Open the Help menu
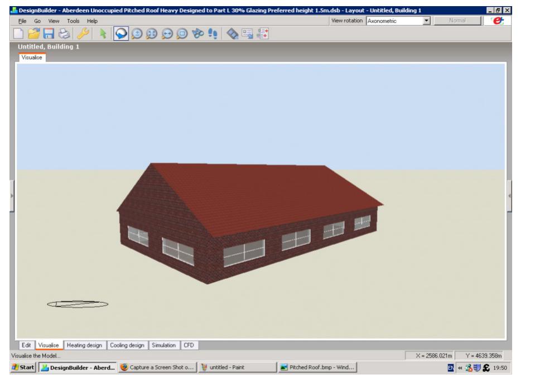 tap(92, 21)
